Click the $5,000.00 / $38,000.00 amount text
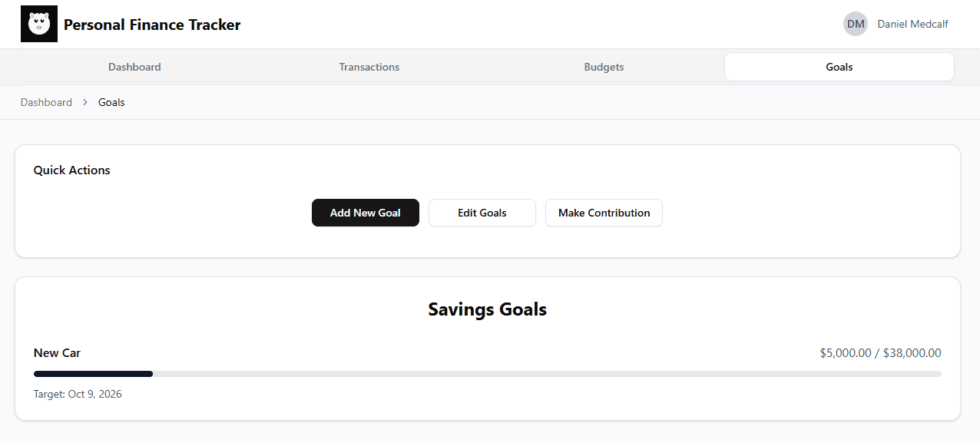The width and height of the screenshot is (980, 443). (880, 353)
